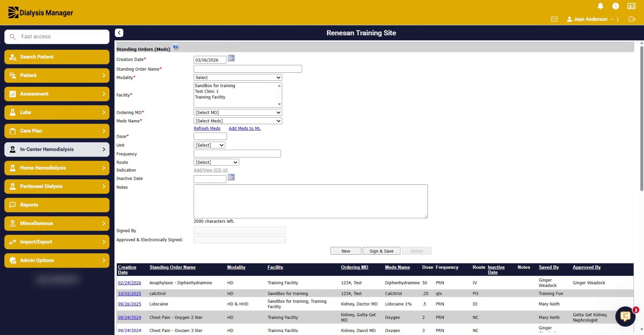644x335 pixels.
Task: Collapse sidebar with back chevron button
Action: [119, 33]
